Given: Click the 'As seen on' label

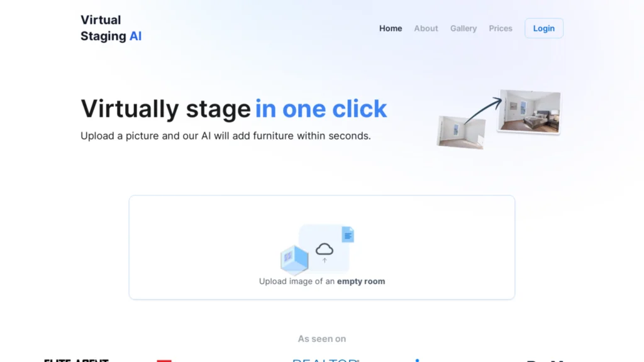Looking at the screenshot, I should click(x=322, y=339).
